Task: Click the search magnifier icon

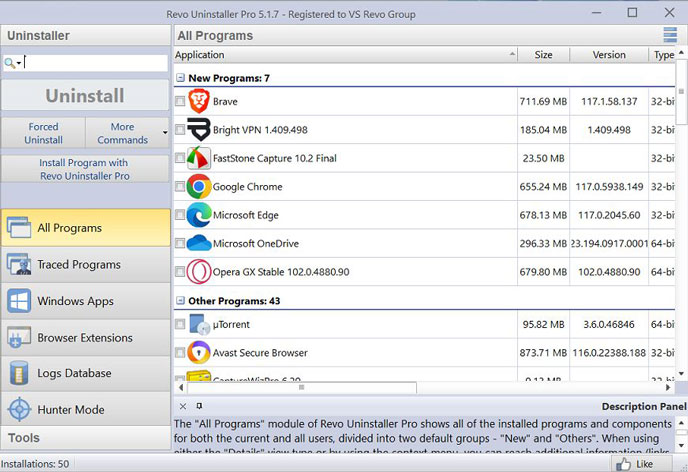Action: pos(9,63)
